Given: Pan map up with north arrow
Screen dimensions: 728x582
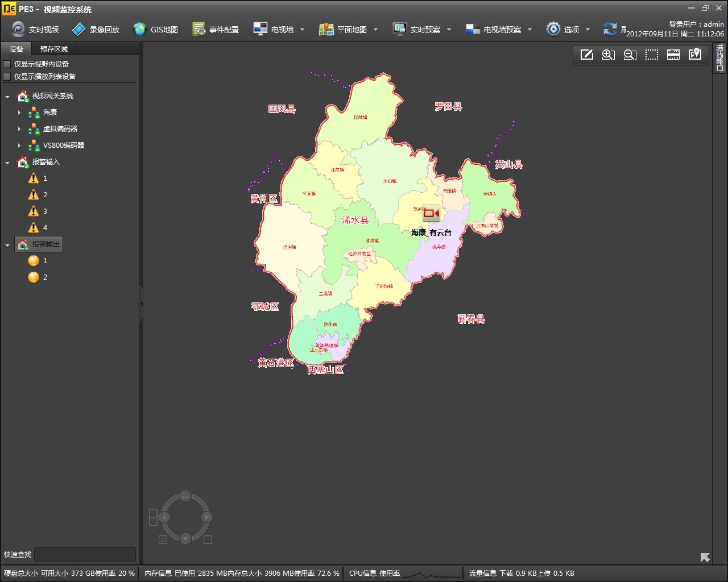Looking at the screenshot, I should point(185,496).
